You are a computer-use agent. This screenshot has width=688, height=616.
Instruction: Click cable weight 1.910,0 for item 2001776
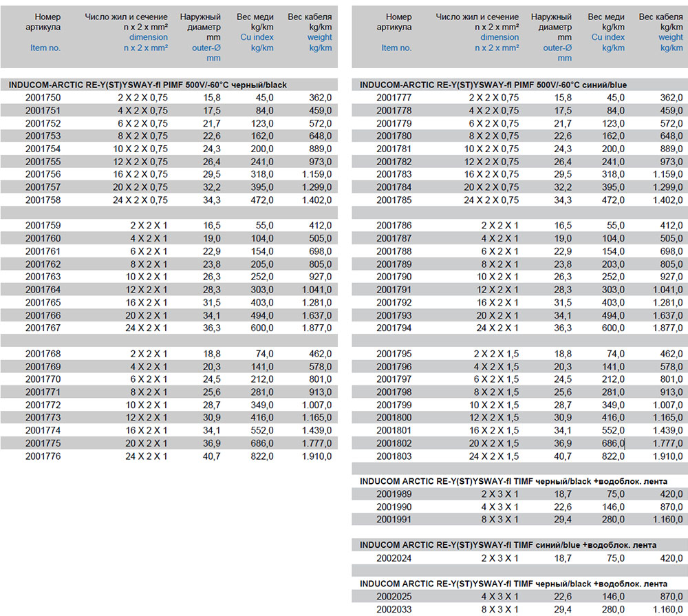(x=316, y=456)
